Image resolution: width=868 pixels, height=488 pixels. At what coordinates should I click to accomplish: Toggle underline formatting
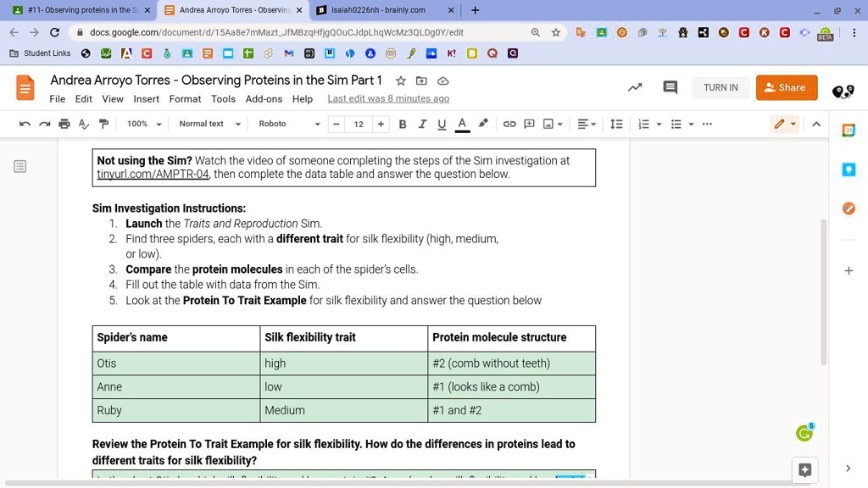(441, 124)
